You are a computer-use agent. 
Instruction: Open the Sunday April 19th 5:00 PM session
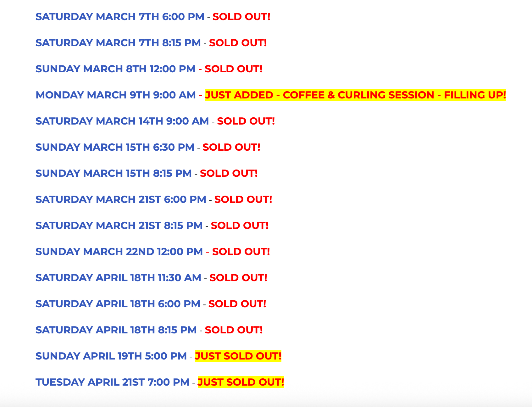point(111,356)
